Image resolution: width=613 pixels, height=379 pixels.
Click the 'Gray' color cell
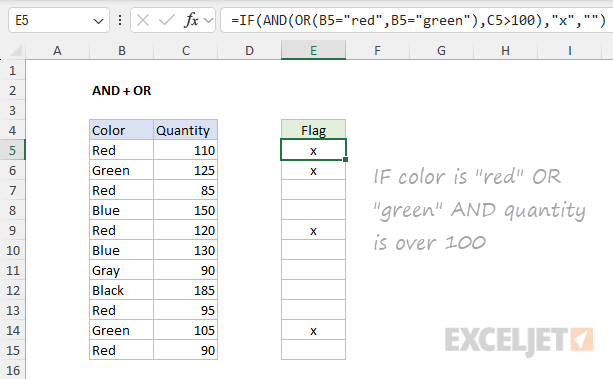(122, 270)
